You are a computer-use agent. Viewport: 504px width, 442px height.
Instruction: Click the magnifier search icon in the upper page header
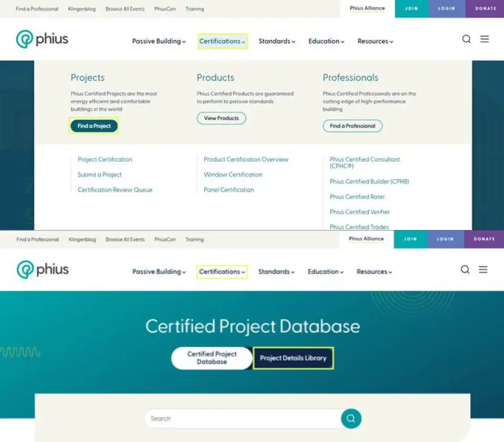pos(466,39)
